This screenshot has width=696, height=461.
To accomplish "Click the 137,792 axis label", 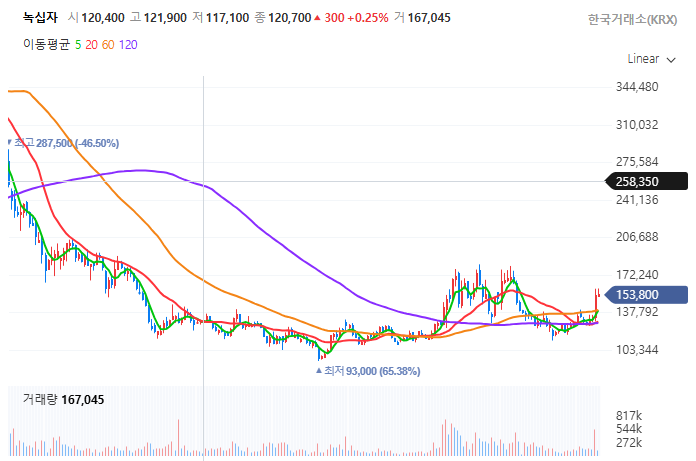I will (637, 312).
